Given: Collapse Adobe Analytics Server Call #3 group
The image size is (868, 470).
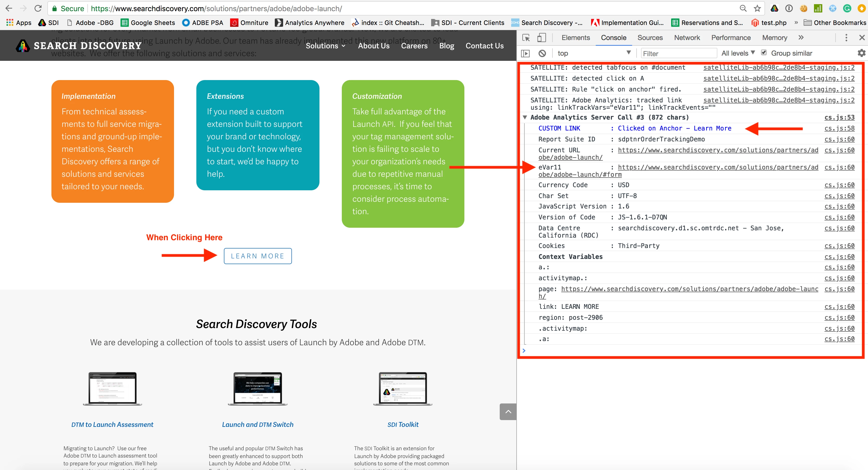Looking at the screenshot, I should coord(525,117).
